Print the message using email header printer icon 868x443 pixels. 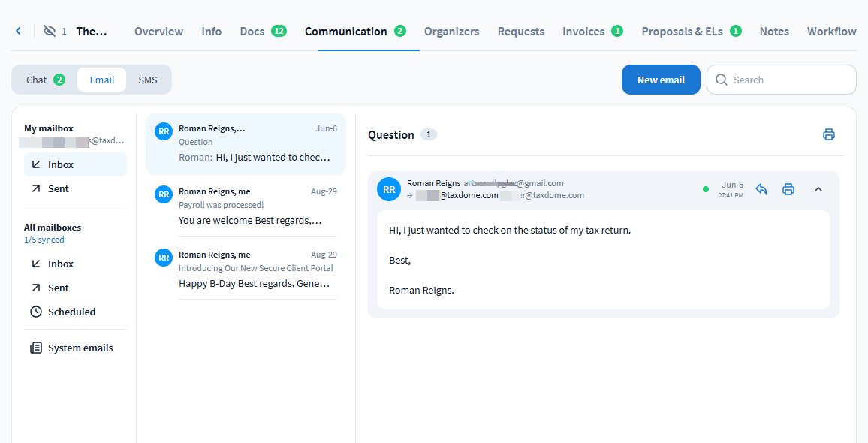click(788, 189)
